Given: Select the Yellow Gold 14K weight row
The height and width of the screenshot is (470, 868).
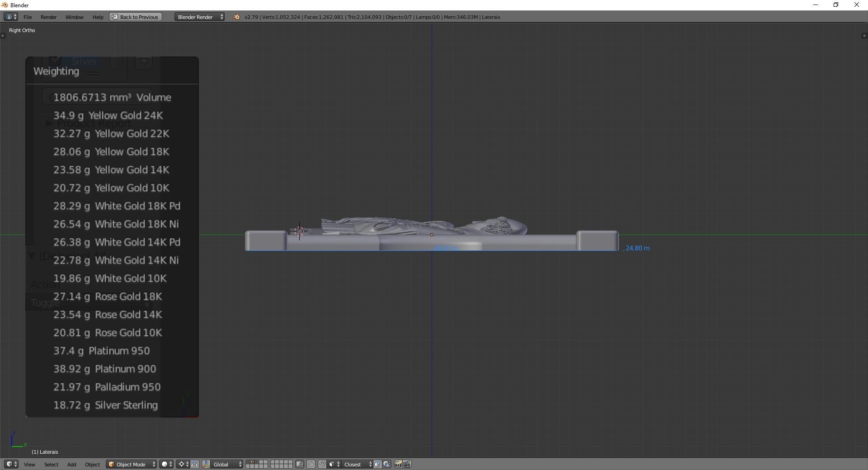Looking at the screenshot, I should point(111,169).
